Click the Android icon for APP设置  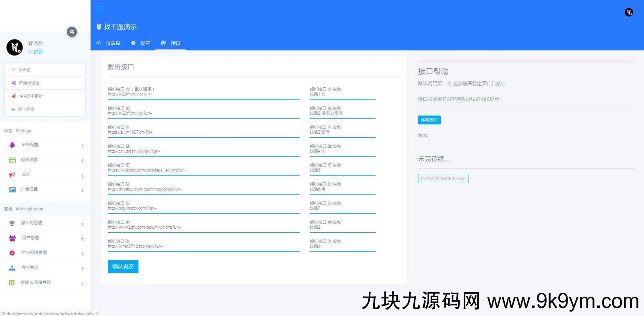point(12,145)
